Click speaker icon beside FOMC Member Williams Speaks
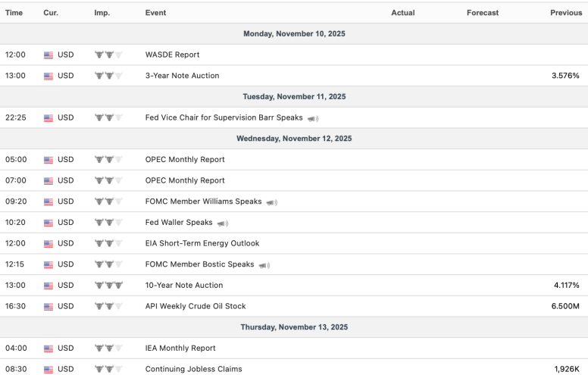 (272, 202)
